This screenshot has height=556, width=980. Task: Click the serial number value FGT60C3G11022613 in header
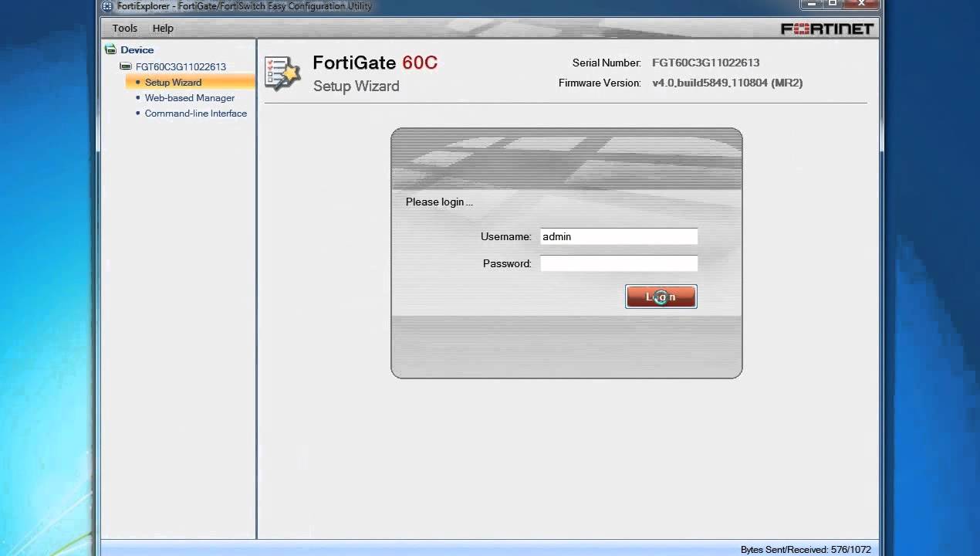tap(705, 63)
